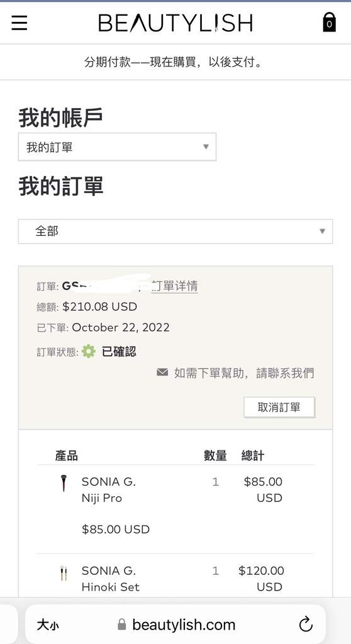Viewport: 351px width, 644px height.
Task: Tap 如需下單幫助，請聯系我們 help link
Action: tap(244, 373)
